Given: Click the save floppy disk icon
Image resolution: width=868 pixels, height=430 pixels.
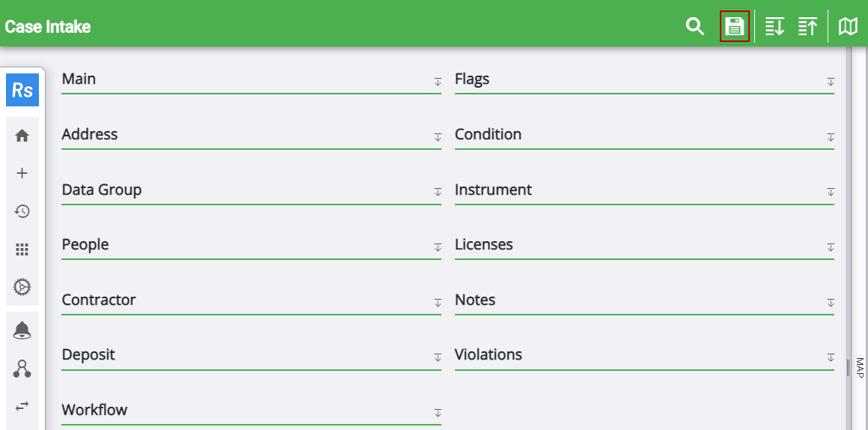Looking at the screenshot, I should tap(734, 27).
